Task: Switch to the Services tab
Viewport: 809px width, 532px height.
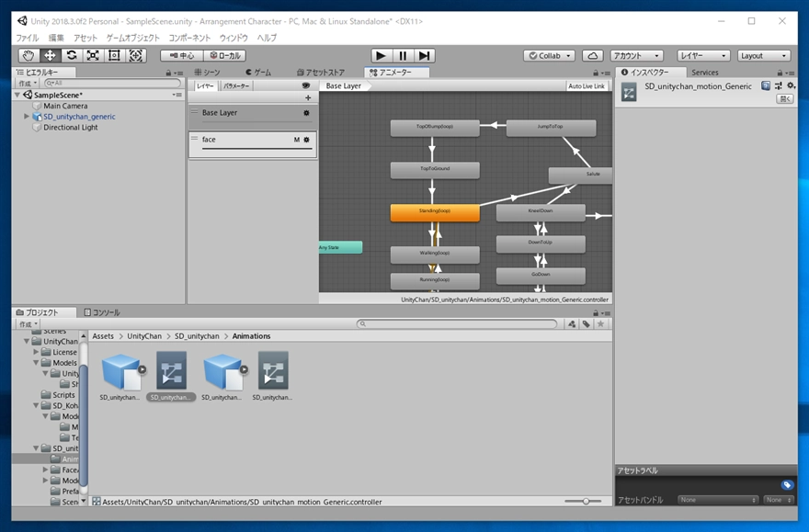Action: tap(705, 73)
